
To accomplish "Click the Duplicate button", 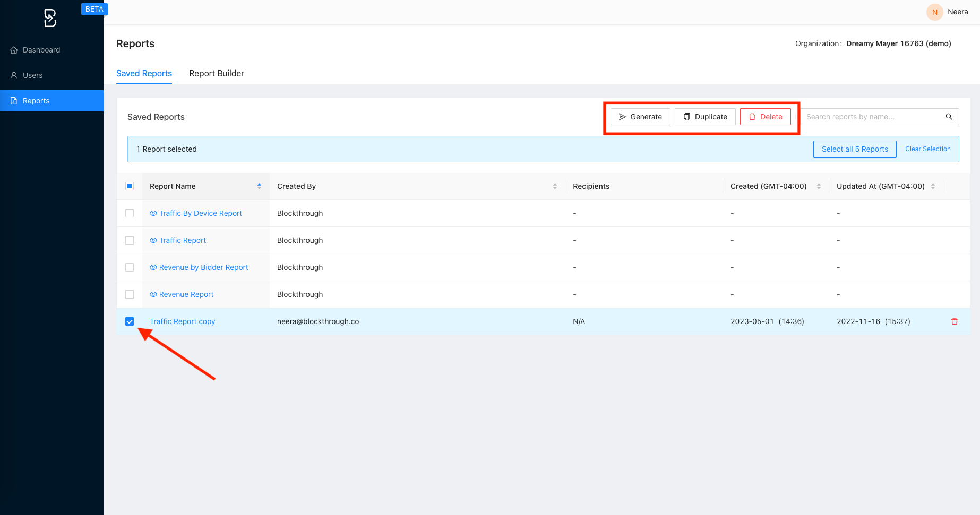I will [705, 117].
